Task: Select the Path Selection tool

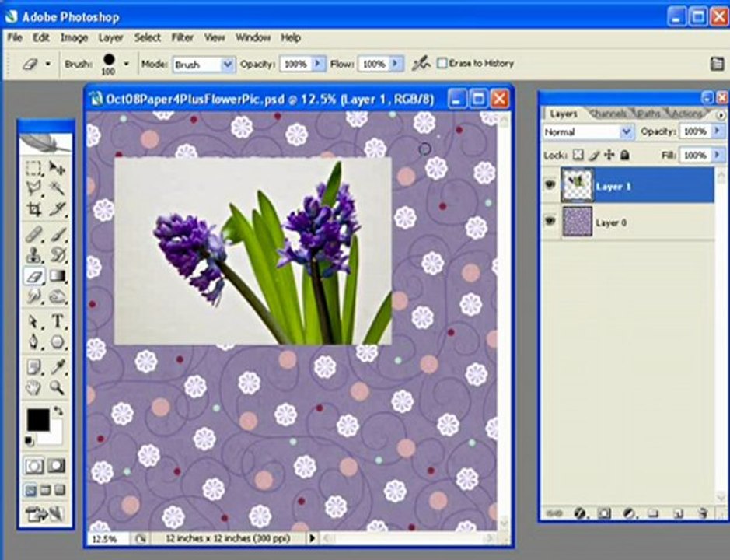Action: coord(33,321)
